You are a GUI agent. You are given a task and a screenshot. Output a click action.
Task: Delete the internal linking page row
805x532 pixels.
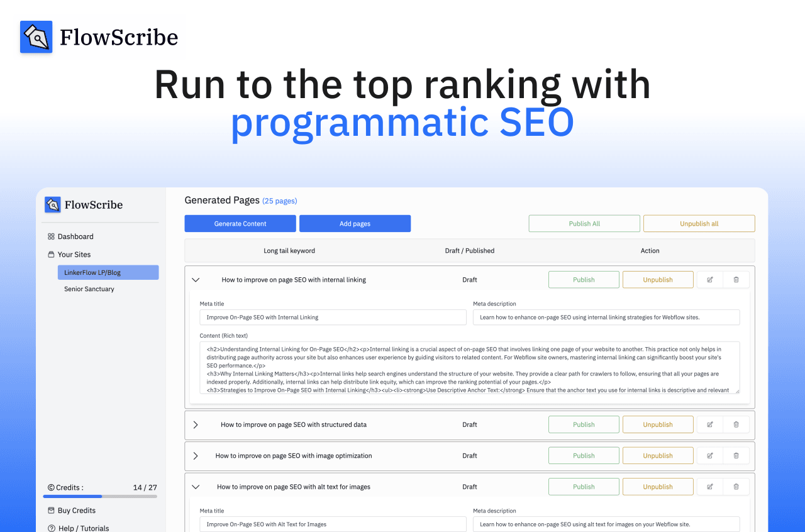[x=736, y=280]
